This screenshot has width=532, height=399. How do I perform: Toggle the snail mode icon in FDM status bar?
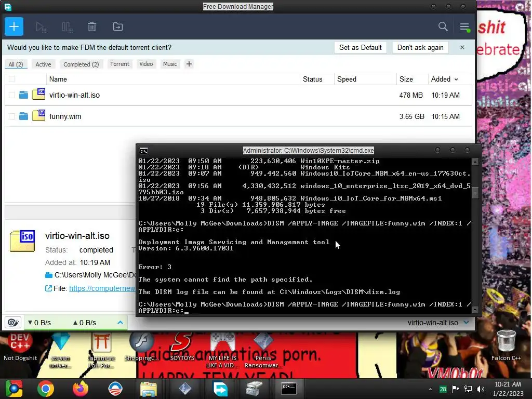(13, 322)
